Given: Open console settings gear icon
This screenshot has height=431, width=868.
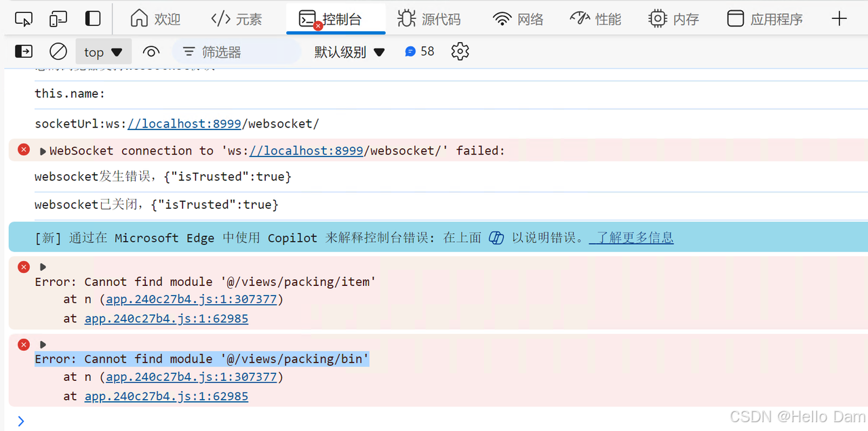Looking at the screenshot, I should pyautogui.click(x=460, y=52).
